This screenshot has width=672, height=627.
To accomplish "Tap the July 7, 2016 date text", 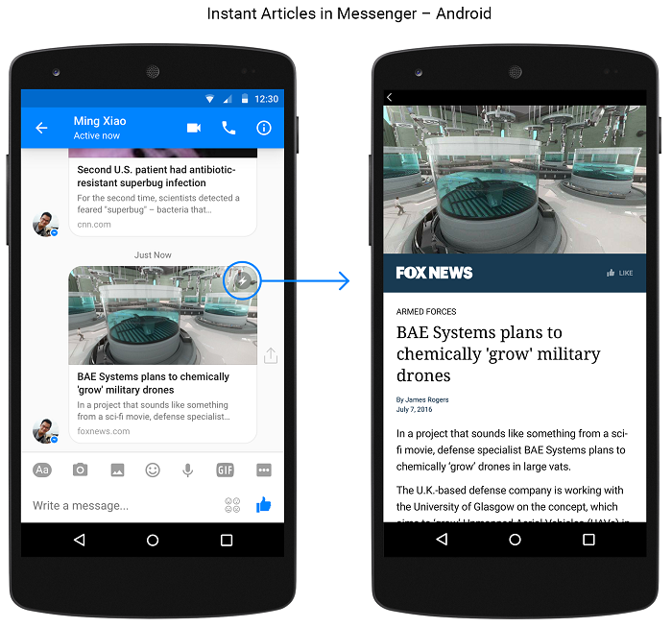I will 414,409.
